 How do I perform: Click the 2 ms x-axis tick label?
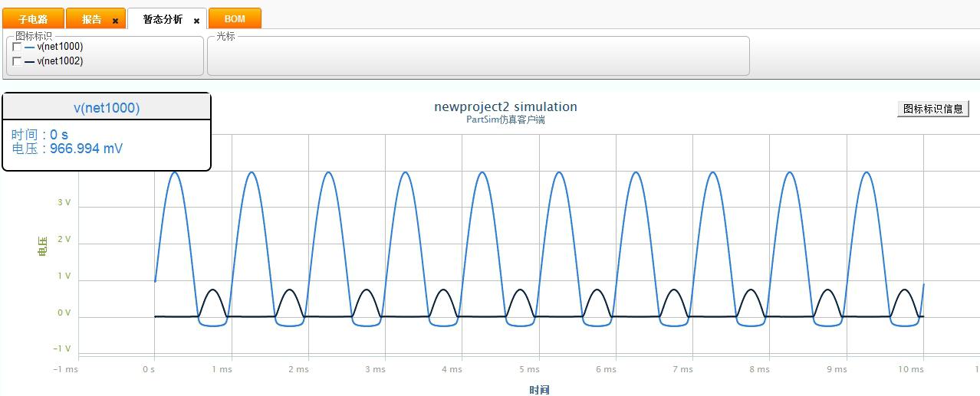pyautogui.click(x=298, y=369)
